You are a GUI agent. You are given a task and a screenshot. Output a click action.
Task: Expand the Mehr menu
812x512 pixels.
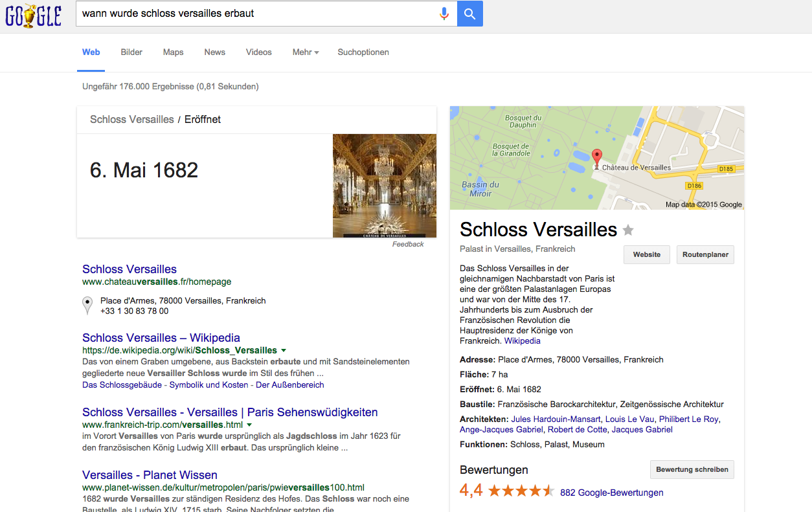(306, 52)
